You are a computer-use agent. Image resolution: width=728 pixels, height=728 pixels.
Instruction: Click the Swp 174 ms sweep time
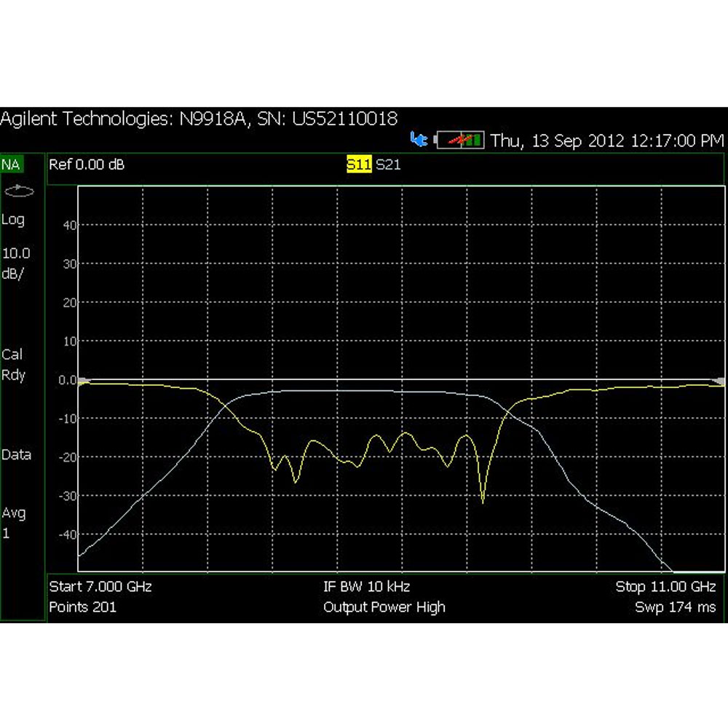675,607
